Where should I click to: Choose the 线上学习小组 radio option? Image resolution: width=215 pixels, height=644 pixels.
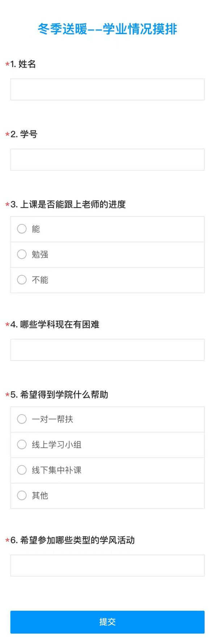click(x=107, y=445)
